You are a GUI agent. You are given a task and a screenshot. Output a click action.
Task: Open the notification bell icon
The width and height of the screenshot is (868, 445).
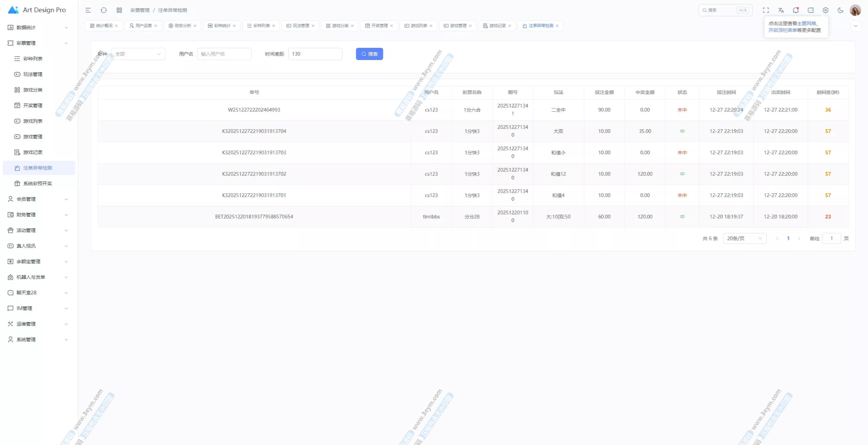pyautogui.click(x=795, y=10)
